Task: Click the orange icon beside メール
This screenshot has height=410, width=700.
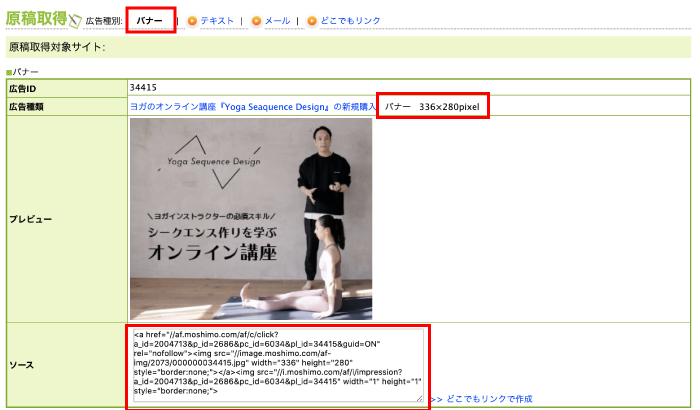Action: 256,20
